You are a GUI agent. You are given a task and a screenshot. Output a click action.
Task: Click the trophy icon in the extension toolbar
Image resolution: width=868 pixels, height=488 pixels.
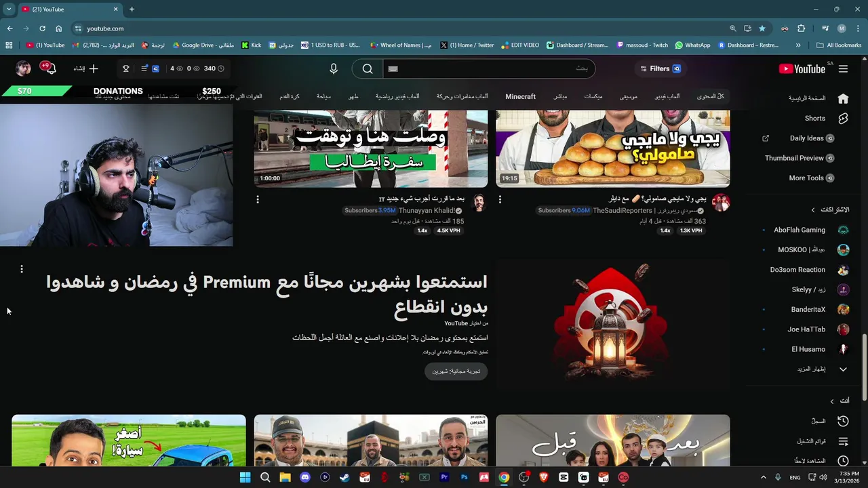click(x=125, y=68)
